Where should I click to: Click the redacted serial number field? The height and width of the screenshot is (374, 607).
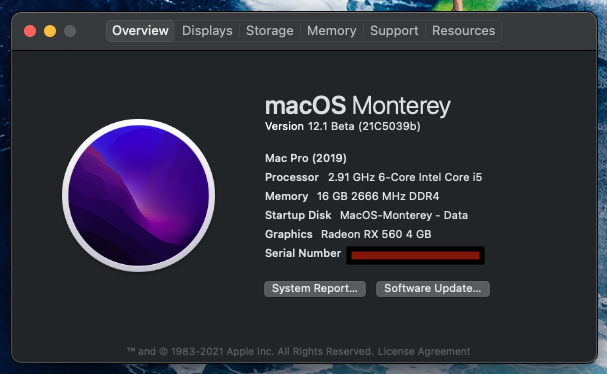415,255
